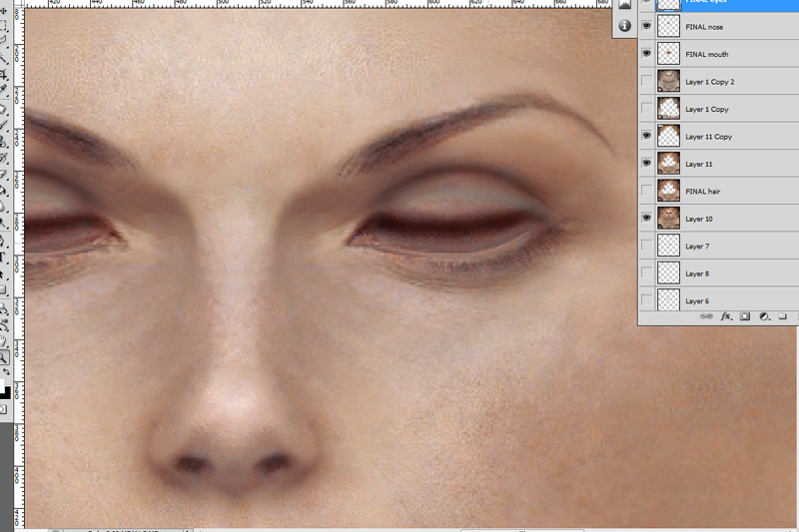Viewport: 799px width, 532px height.
Task: Click the FINAL nose layer thumbnail
Action: pyautogui.click(x=668, y=26)
